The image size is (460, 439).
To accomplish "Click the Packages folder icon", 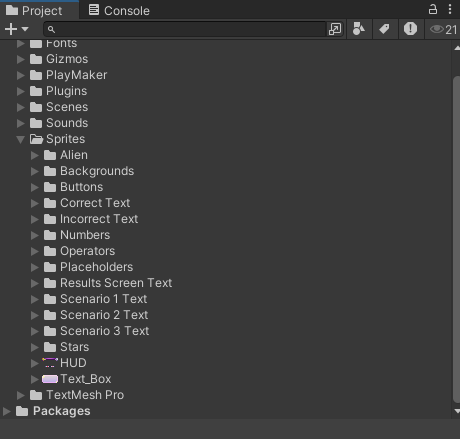I will coord(22,411).
